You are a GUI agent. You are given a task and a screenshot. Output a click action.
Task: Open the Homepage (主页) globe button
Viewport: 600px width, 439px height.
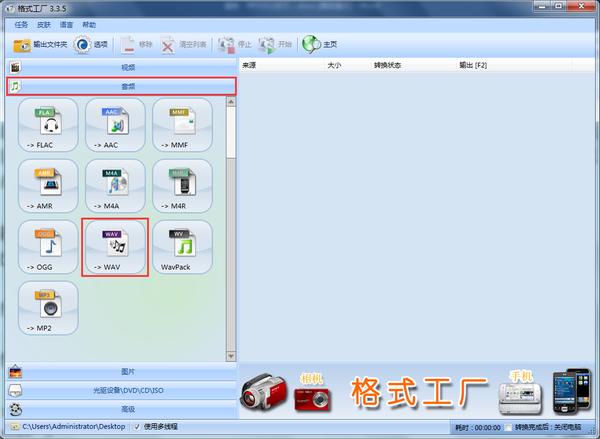click(320, 45)
